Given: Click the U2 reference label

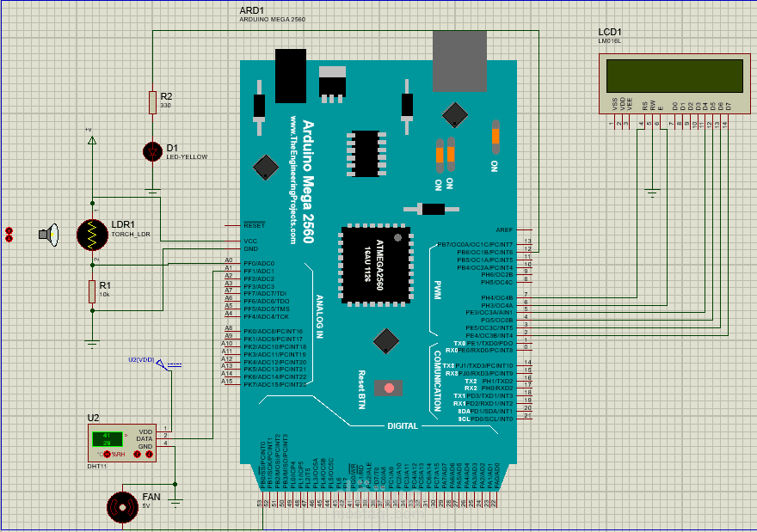Looking at the screenshot, I should (93, 418).
